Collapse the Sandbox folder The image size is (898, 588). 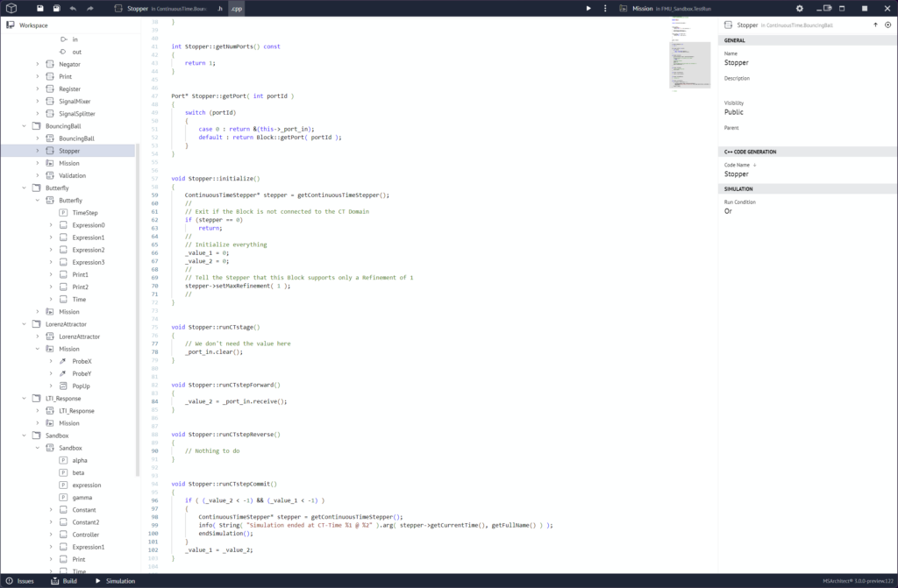[x=24, y=436]
